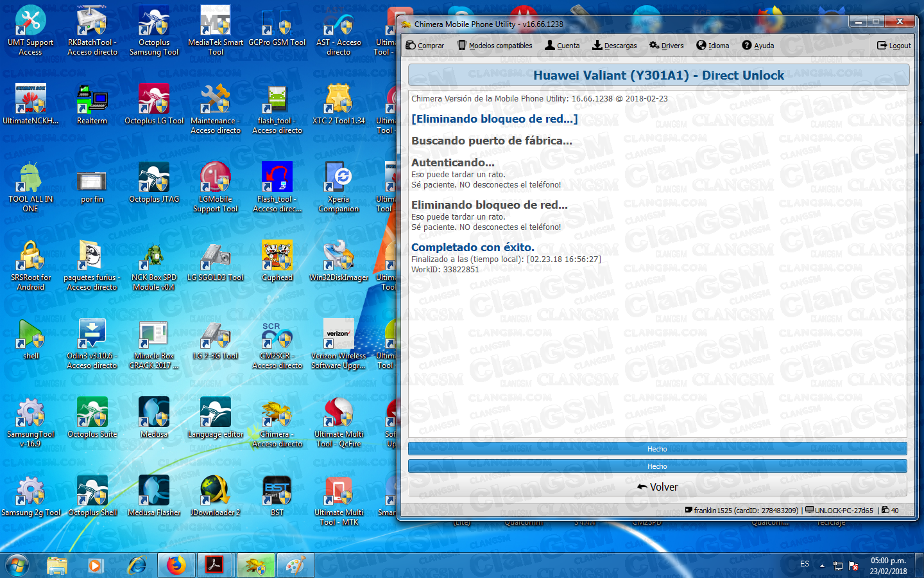Open the Cuenta menu item
Viewport: 924px width, 578px height.
tap(562, 46)
